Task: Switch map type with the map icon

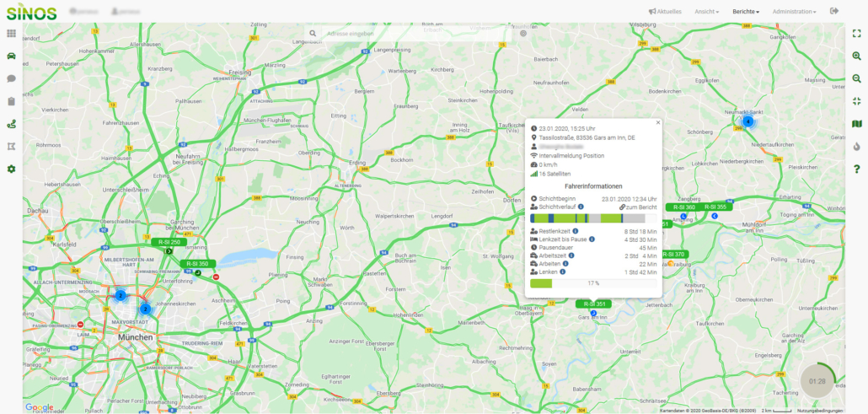Action: coord(857,124)
